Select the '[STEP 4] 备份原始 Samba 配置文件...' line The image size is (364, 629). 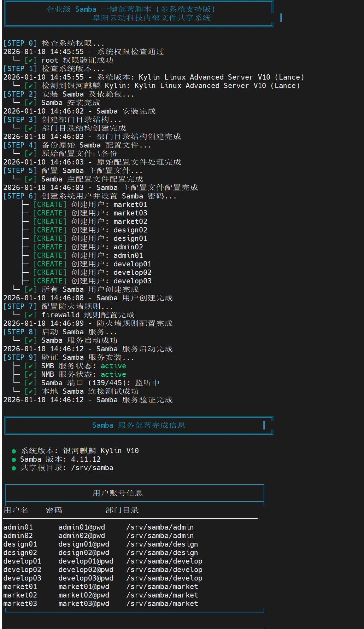click(77, 145)
